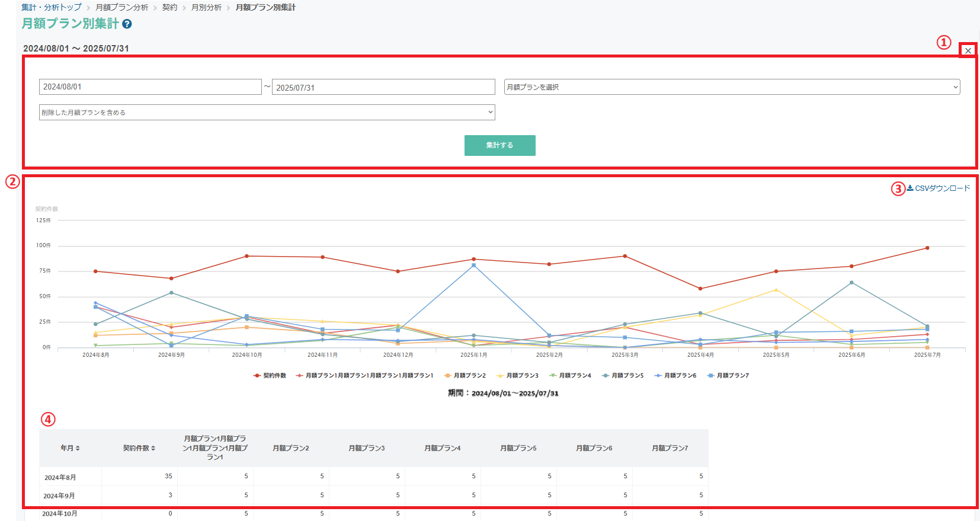This screenshot has height=521, width=980.
Task: Click start date field 2024/08/01
Action: tap(150, 87)
